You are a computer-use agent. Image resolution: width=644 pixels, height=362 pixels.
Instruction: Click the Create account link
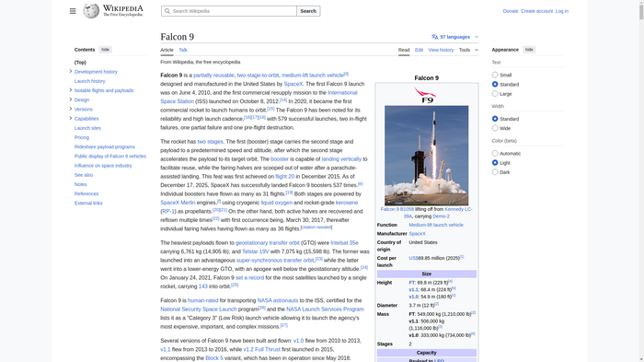click(536, 11)
